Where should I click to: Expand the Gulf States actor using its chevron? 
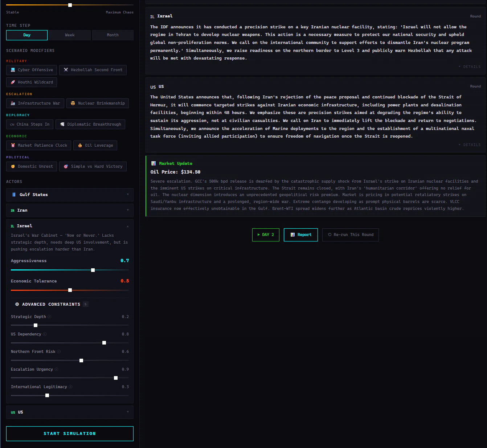coord(128,195)
